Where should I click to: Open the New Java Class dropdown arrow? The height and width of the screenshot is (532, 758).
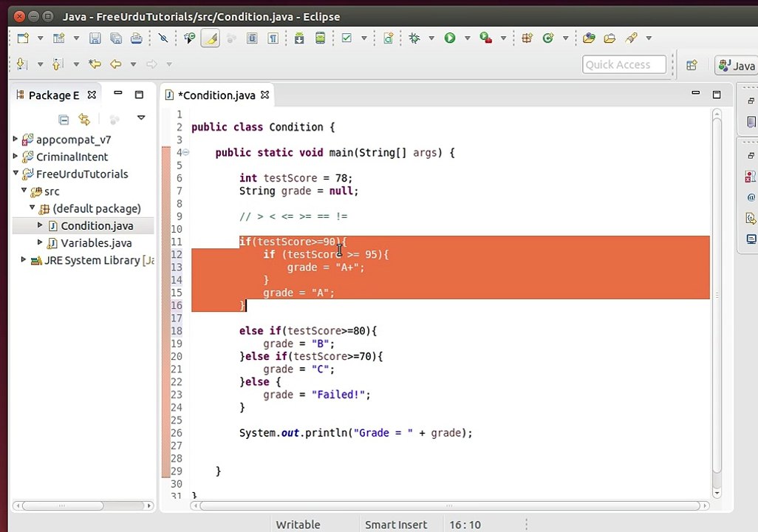(x=565, y=38)
